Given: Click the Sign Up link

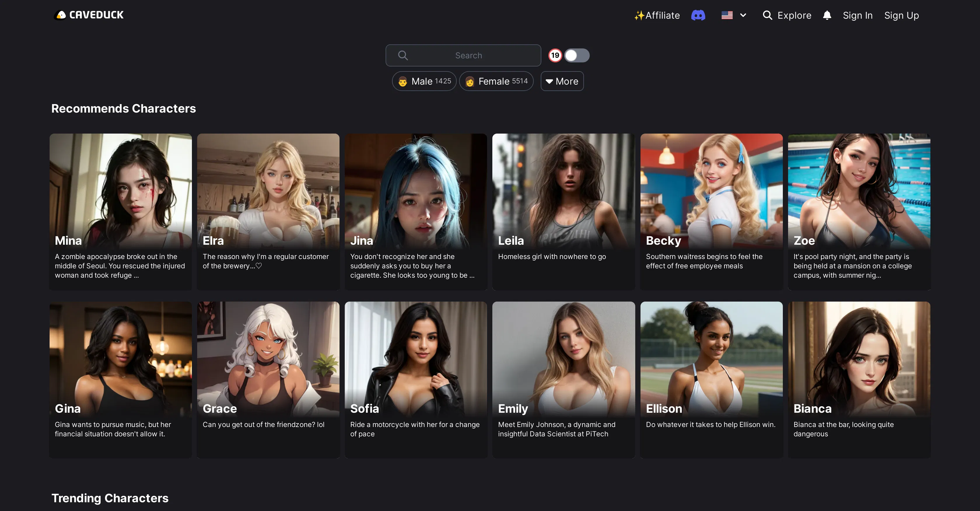Looking at the screenshot, I should (901, 15).
